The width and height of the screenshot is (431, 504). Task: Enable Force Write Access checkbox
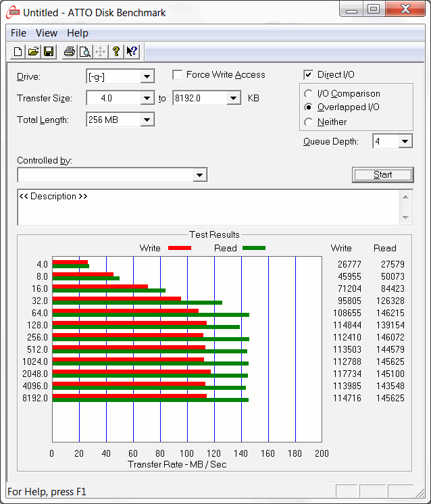pos(178,75)
